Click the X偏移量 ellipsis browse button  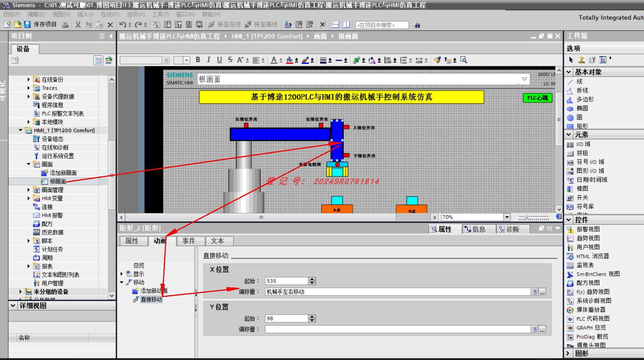click(x=542, y=292)
